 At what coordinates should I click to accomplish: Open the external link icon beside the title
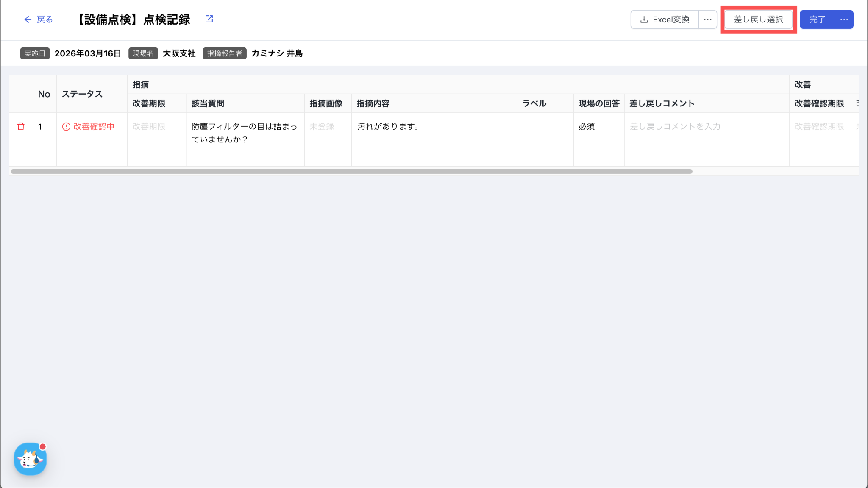click(x=209, y=19)
